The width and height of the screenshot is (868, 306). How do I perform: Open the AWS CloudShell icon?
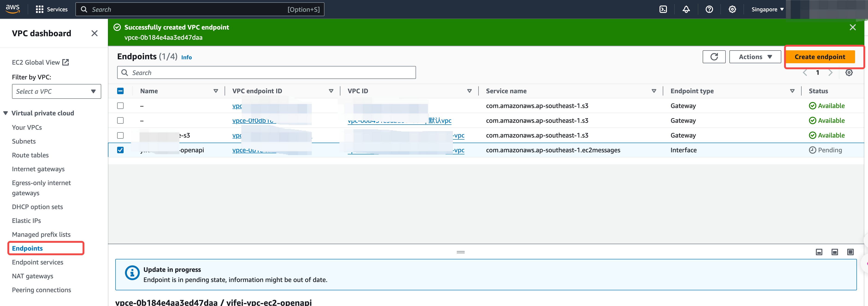pyautogui.click(x=663, y=9)
